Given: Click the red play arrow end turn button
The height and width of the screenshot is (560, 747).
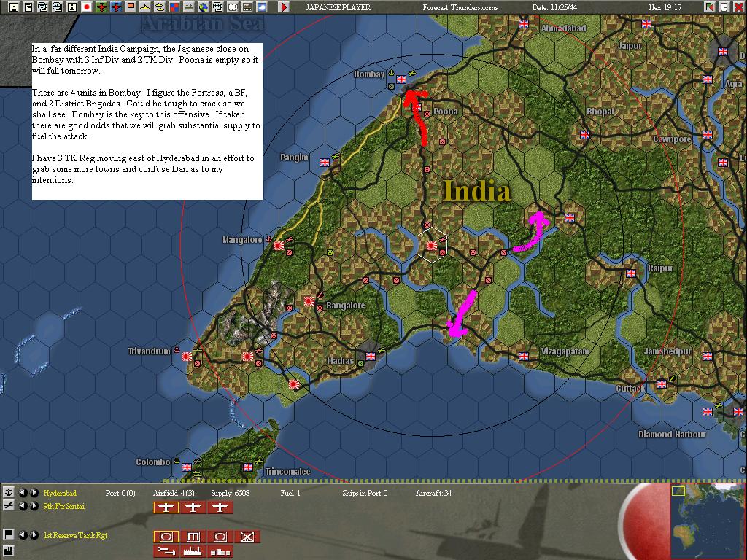Looking at the screenshot, I should (284, 7).
